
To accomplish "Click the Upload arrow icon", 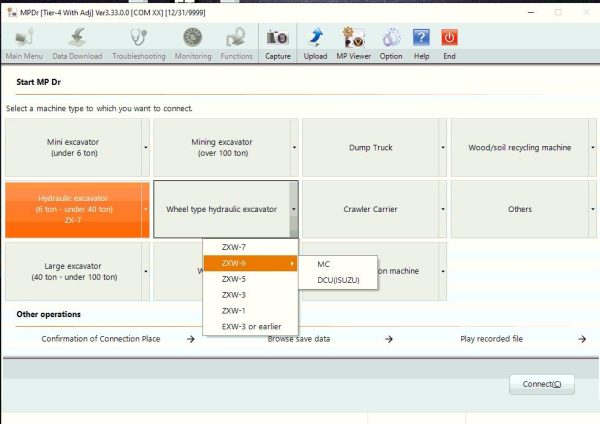I will 315,38.
